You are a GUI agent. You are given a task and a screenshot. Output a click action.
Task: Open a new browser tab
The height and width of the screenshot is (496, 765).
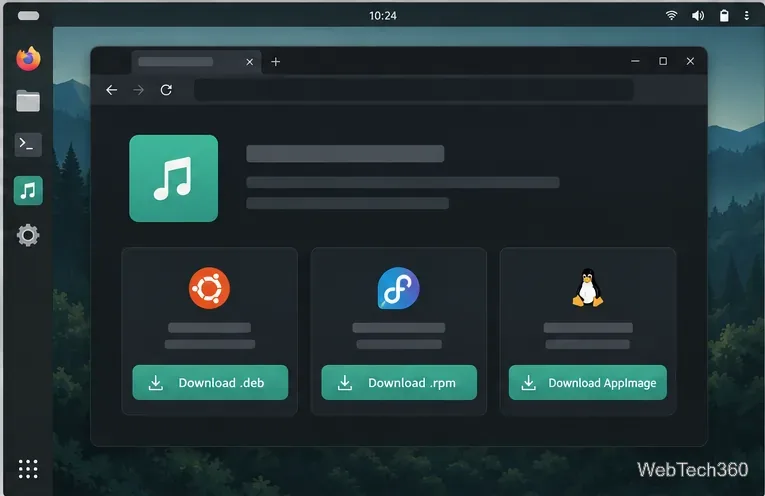(276, 62)
